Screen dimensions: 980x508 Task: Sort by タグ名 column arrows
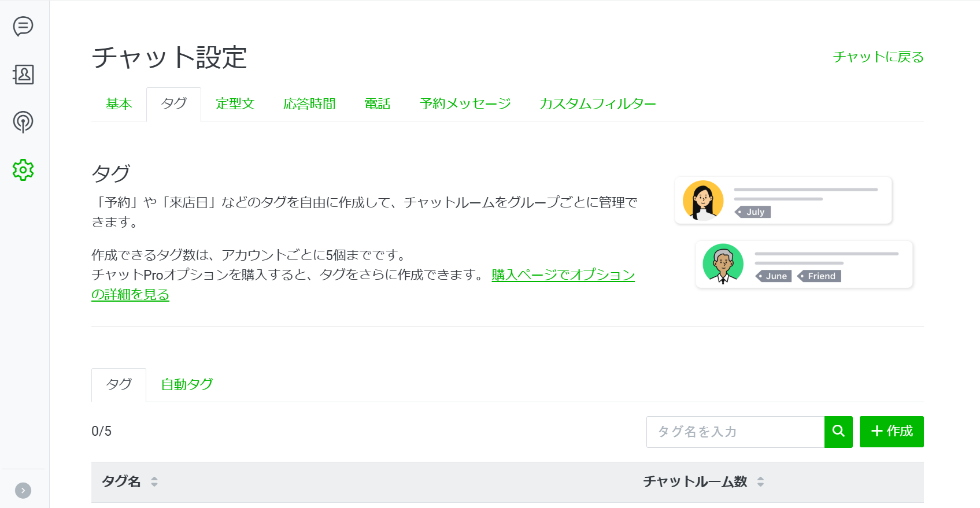(154, 481)
